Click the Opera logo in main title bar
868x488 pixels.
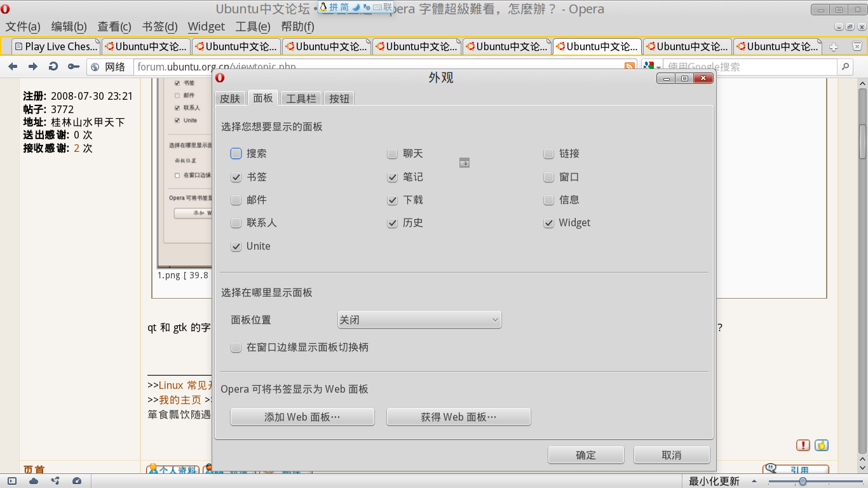pos(5,9)
